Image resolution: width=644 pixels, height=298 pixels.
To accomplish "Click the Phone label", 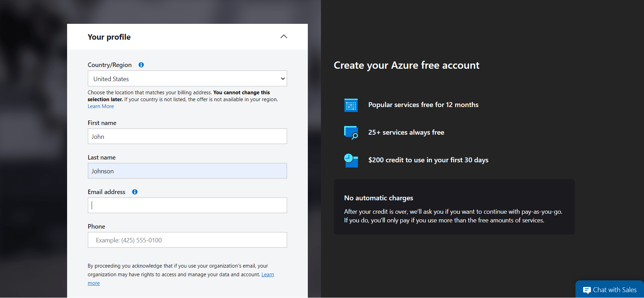I will click(96, 227).
